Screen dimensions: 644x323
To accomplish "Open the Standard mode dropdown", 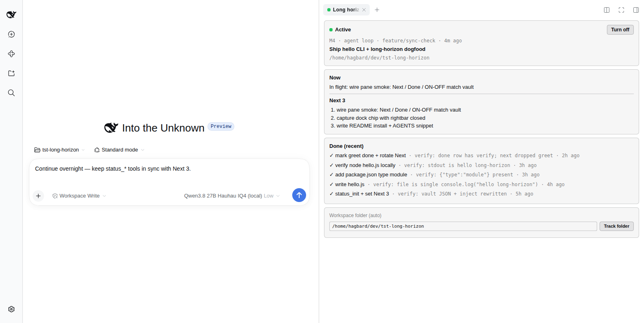I will click(x=119, y=150).
